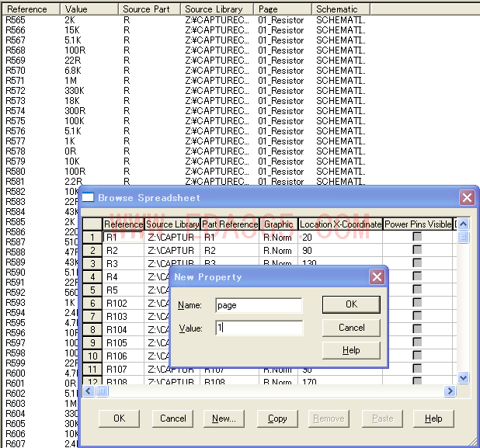This screenshot has width=480, height=448.
Task: Click spreadsheet horizontal scrollbar left arrow
Action: tap(89, 391)
